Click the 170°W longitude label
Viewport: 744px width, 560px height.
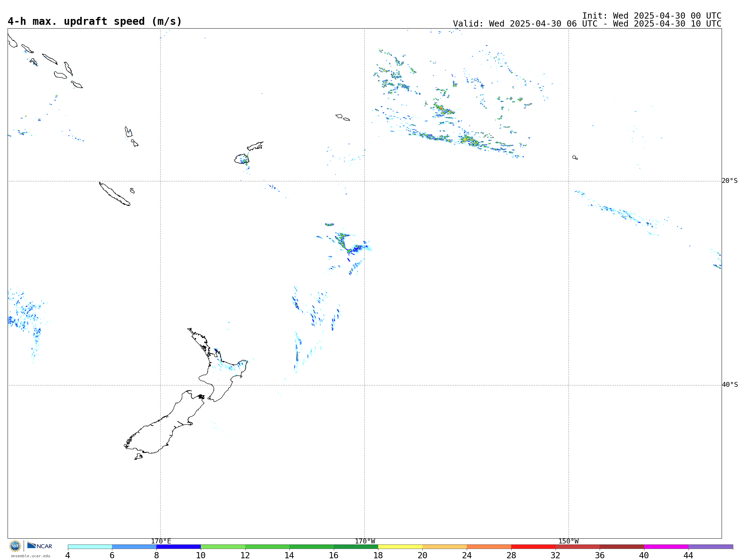click(365, 541)
